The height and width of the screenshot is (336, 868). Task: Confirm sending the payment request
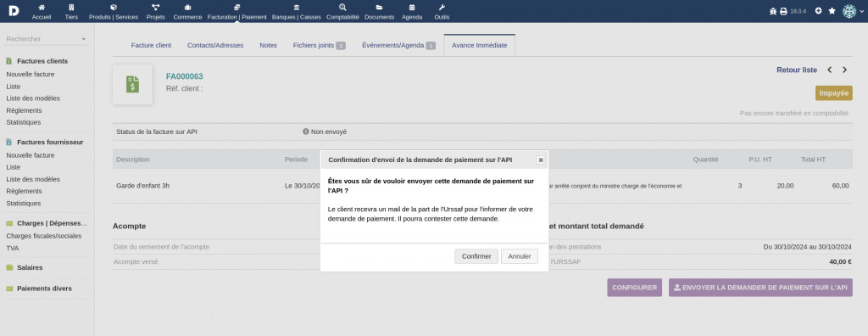[x=476, y=256]
